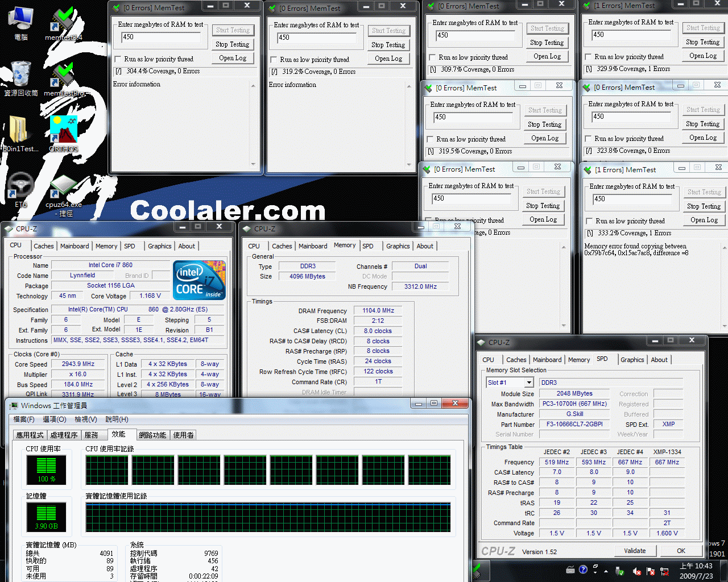Click the Core Speed 2943.9 MHz value
Screen dimensions: 728x582
coord(78,364)
